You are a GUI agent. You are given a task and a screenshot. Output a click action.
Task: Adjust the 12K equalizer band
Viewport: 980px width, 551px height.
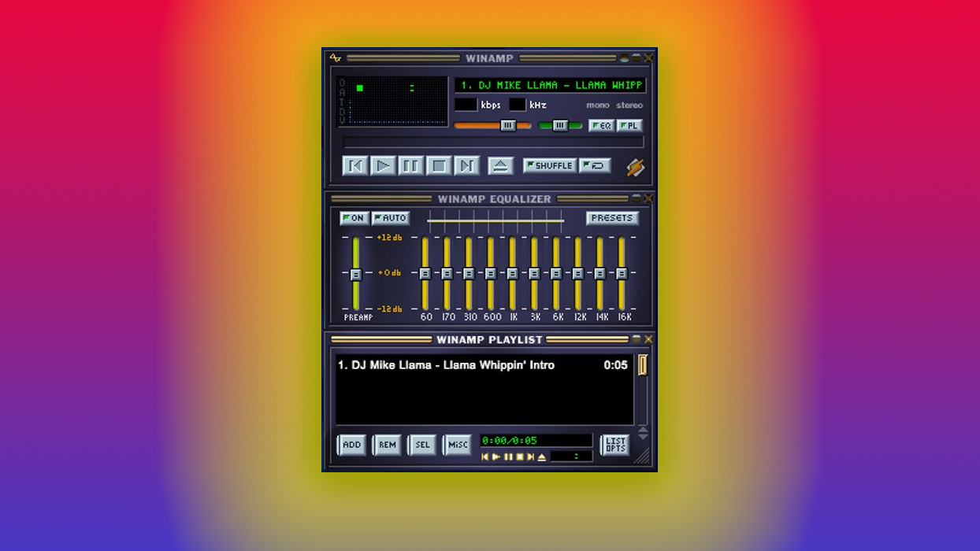point(578,273)
